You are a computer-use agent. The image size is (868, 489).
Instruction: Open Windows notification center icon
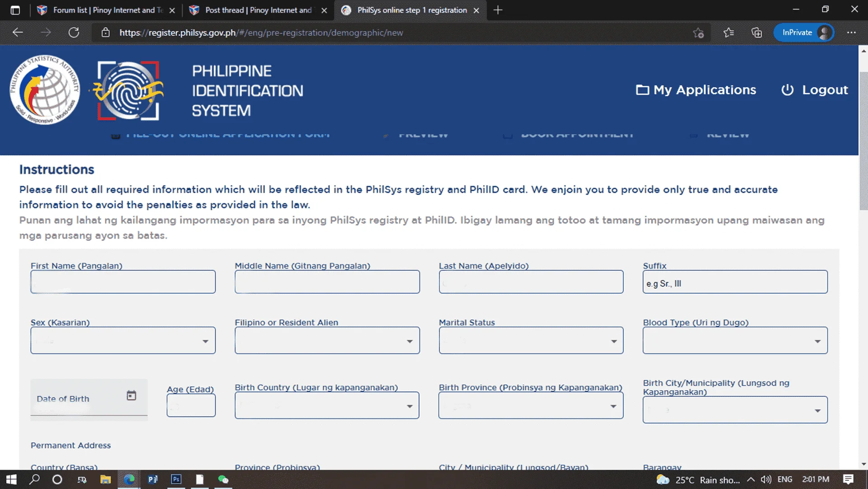(848, 480)
